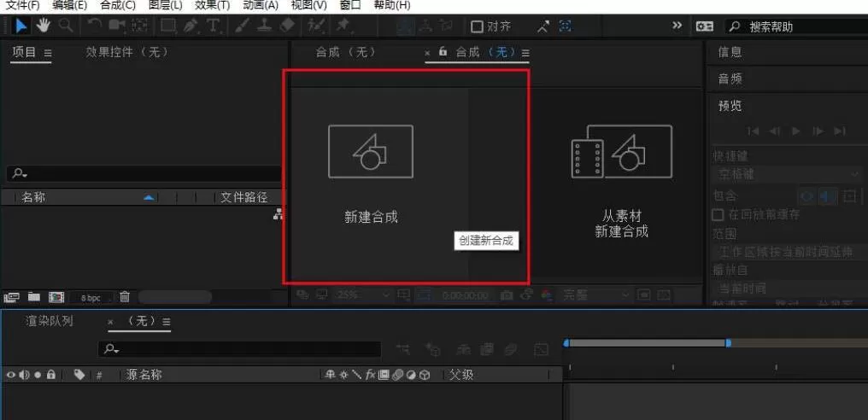Click the snapping collapse-arrows icon
The height and width of the screenshot is (420, 868).
click(x=543, y=26)
